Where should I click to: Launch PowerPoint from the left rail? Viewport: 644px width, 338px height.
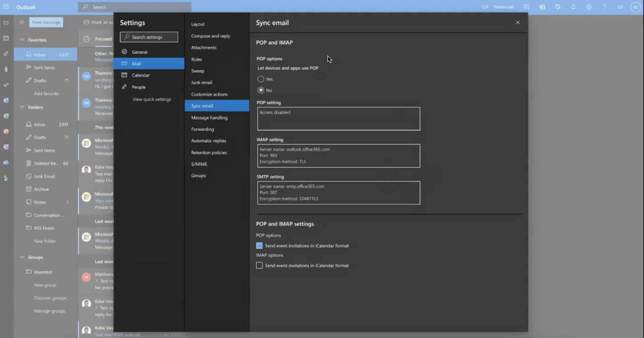[6, 131]
